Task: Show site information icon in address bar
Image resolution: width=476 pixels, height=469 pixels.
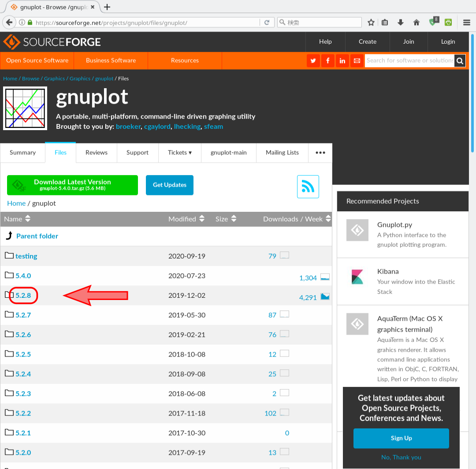Action: coord(22,23)
